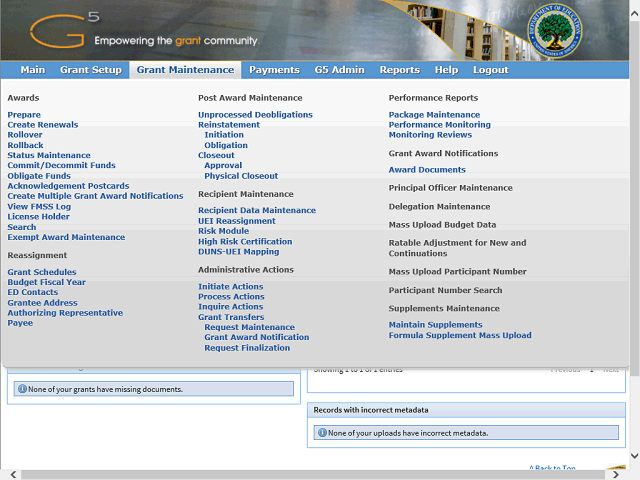Click Authorizing Representative link
This screenshot has height=480, width=640.
coord(65,313)
